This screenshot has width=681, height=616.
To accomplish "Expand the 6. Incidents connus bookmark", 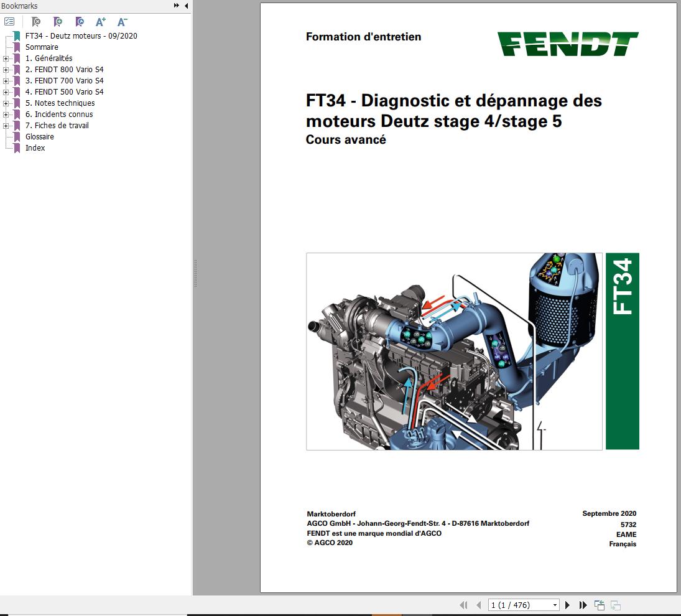I will point(6,114).
